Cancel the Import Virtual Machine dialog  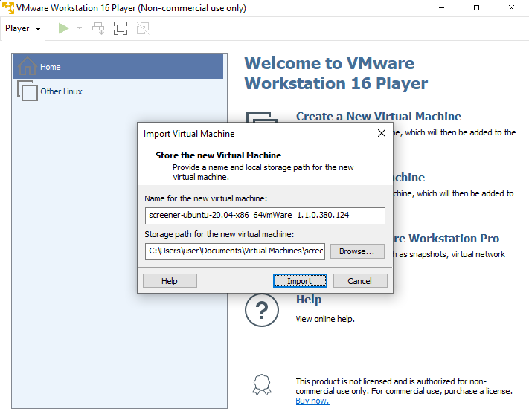pyautogui.click(x=359, y=281)
